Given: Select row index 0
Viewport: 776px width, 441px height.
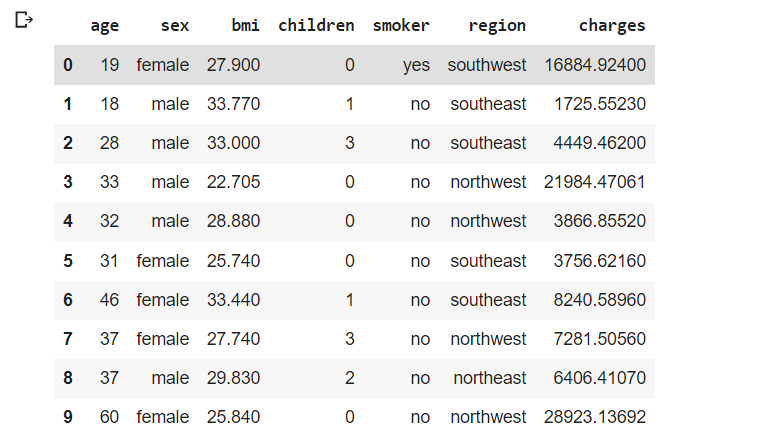Looking at the screenshot, I should click(x=68, y=65).
